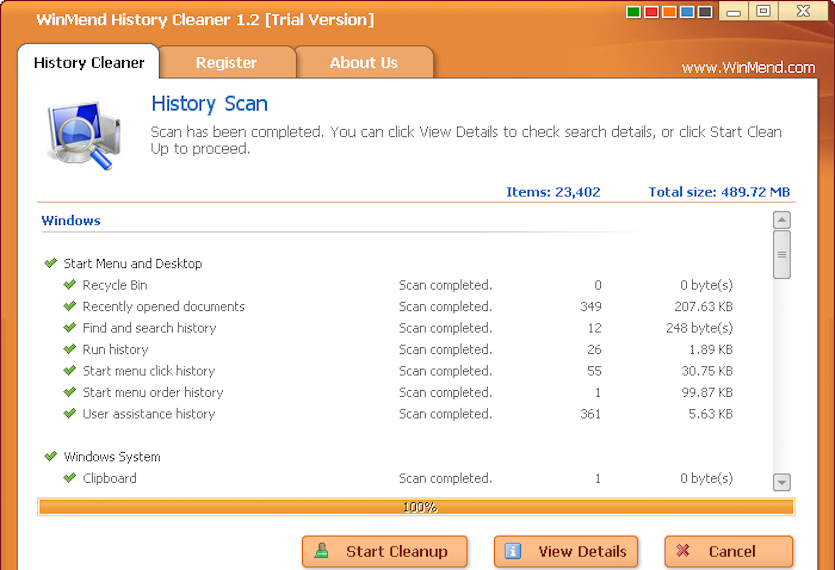This screenshot has width=835, height=570.
Task: Visit the www.WinMend.com link
Action: click(x=748, y=68)
